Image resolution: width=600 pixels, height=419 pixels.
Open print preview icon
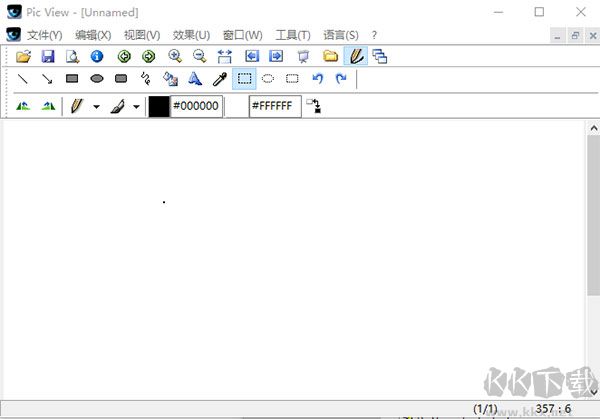[x=72, y=56]
